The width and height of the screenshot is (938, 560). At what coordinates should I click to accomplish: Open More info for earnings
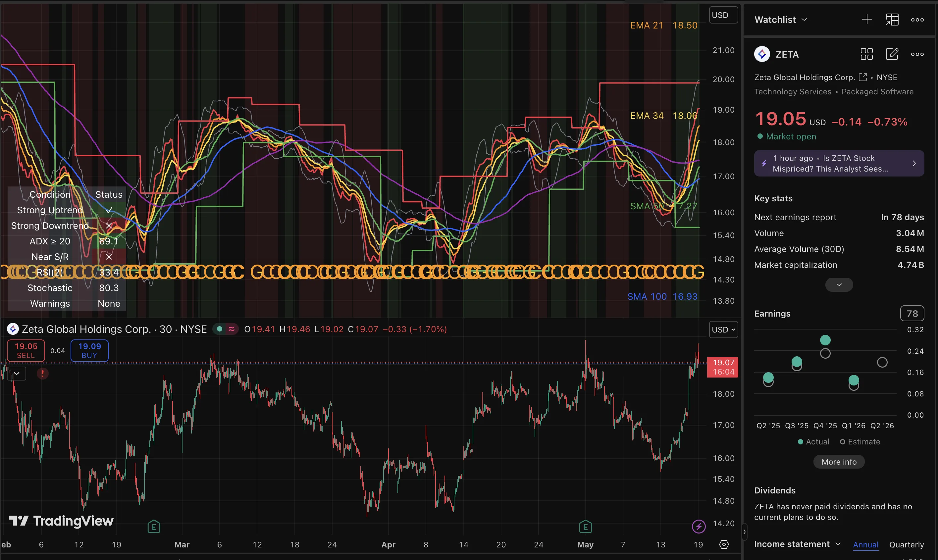tap(839, 462)
